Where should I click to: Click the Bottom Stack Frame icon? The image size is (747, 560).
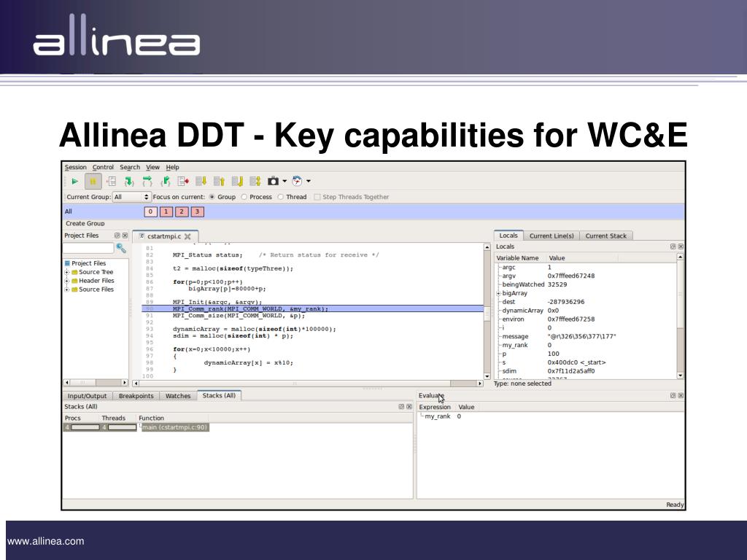pos(237,182)
